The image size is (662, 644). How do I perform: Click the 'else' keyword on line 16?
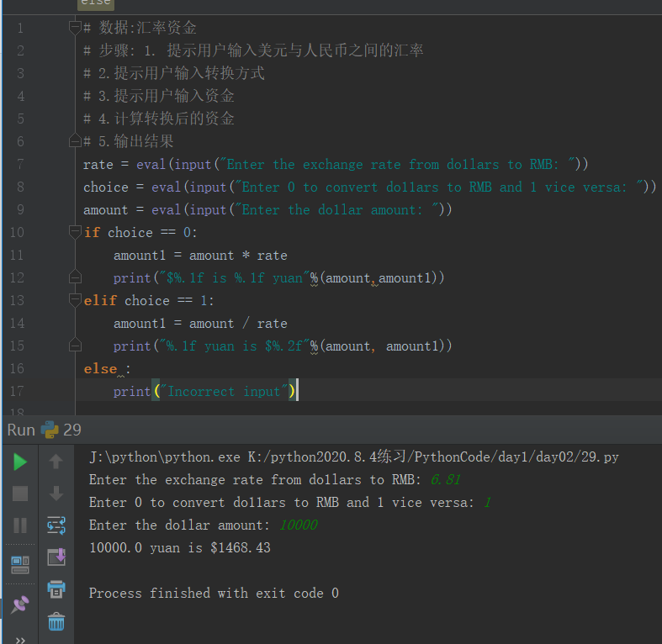[100, 368]
